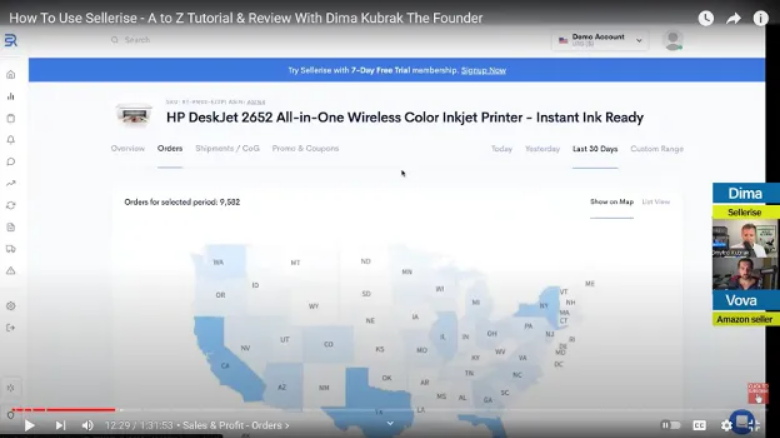Open the settings gear sidebar icon
This screenshot has height=438, width=780.
click(x=11, y=306)
